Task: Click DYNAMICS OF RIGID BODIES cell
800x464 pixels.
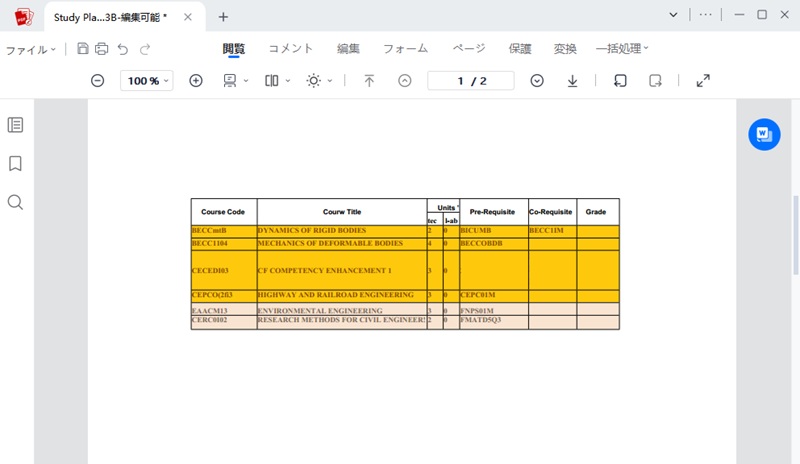Action: click(x=341, y=231)
